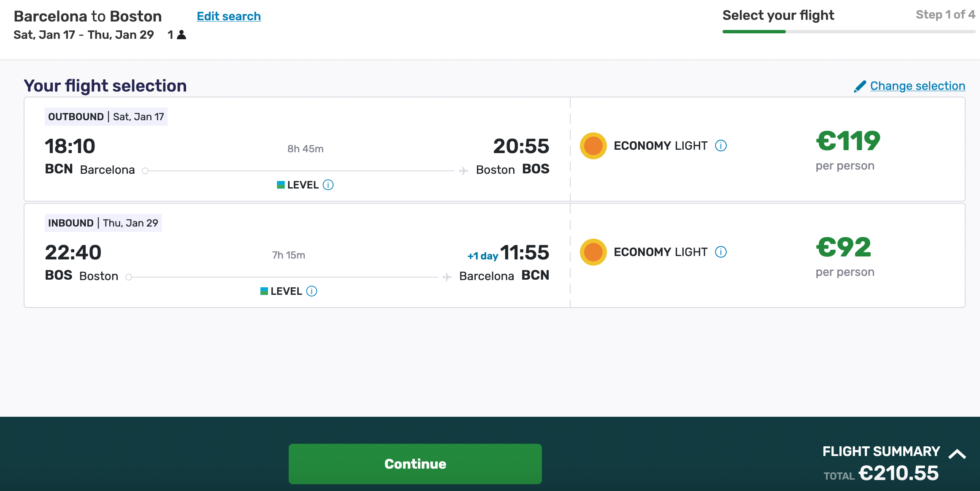Click the LEVEL airline info icon on outbound flight
The width and height of the screenshot is (980, 491).
coord(328,185)
